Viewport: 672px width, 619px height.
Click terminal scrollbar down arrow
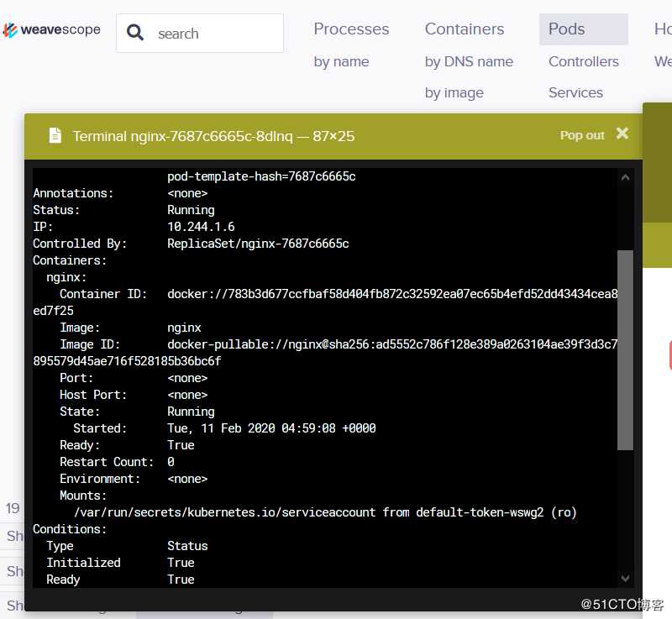pos(625,579)
